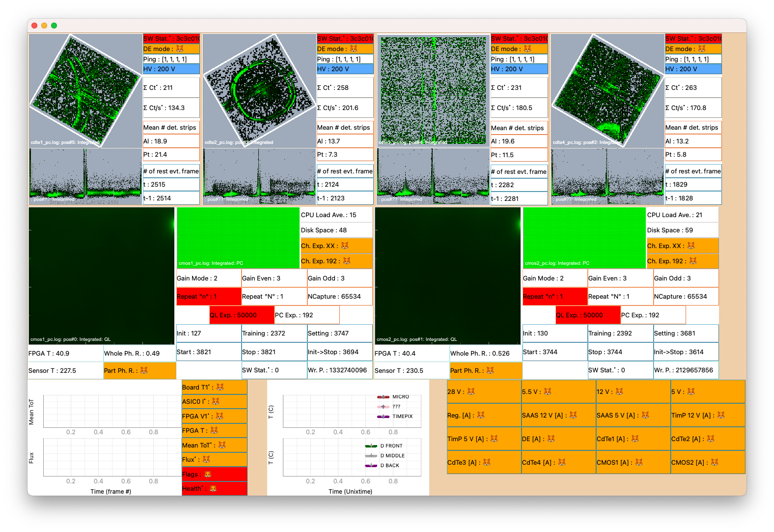774x532 pixels.
Task: Click the Mean ToT time plot
Action: point(112,411)
